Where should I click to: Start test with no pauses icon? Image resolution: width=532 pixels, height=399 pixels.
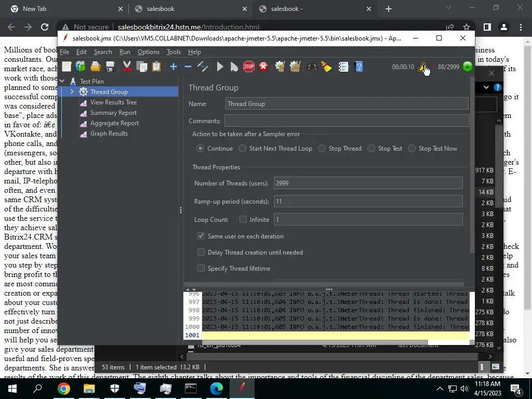coord(234,66)
